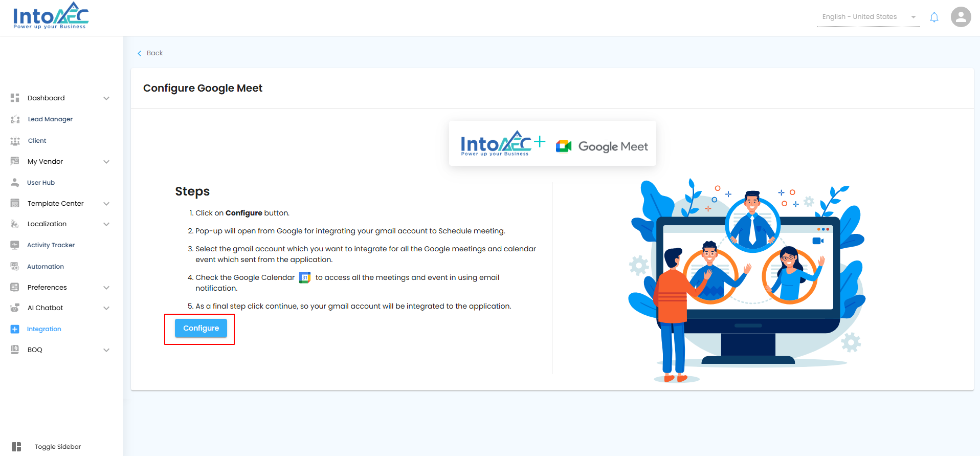Click the Toggle Sidebar label
Screen dimensions: 980x456
point(58,447)
